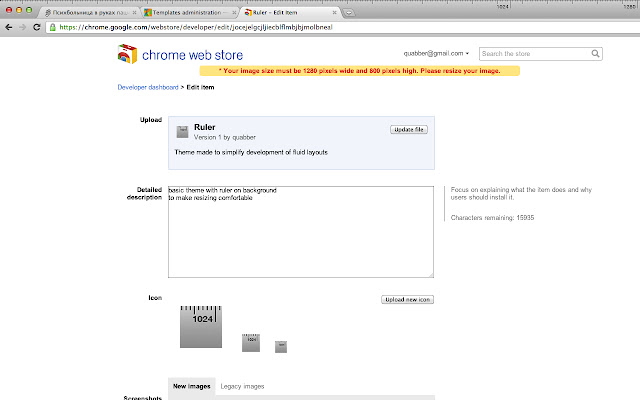Screen dimensions: 640x400
Task: Switch to the Templates administration tab
Action: [x=190, y=13]
